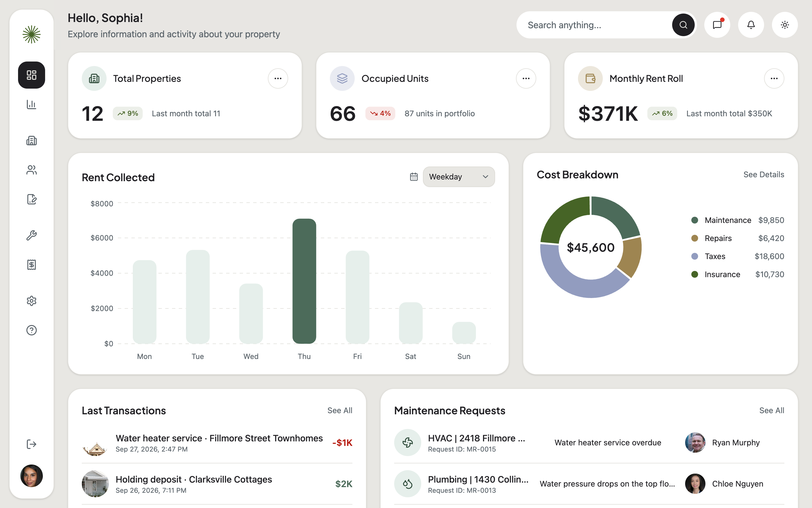This screenshot has height=508, width=812.
Task: Click the Total Properties building icon
Action: tap(94, 79)
